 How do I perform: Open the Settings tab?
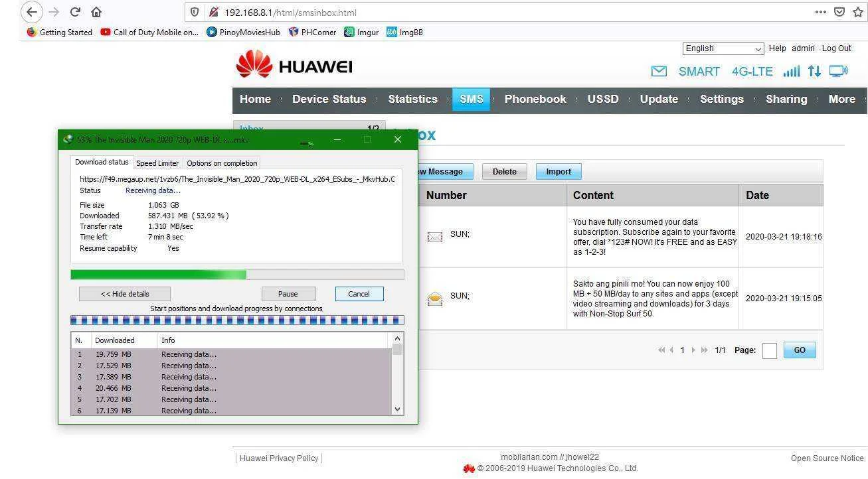[722, 99]
